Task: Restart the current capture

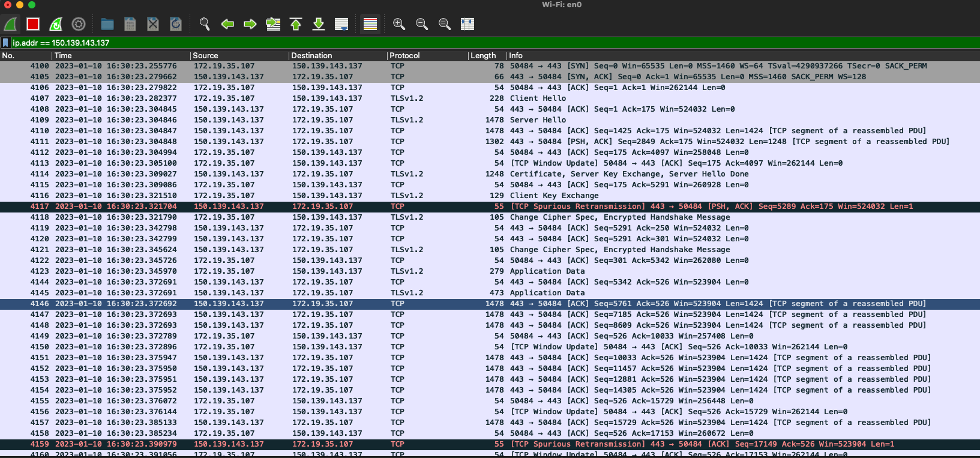Action: click(56, 24)
